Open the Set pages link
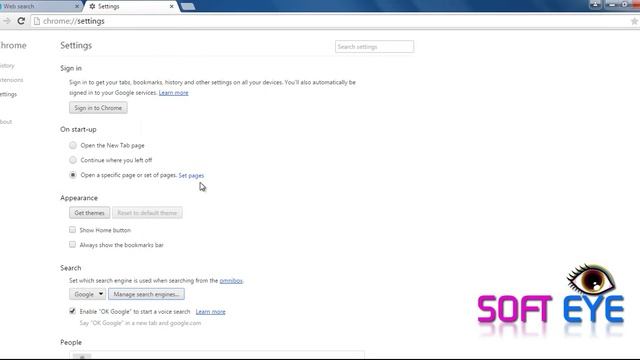Screen dimensions: 640x360 (x=191, y=175)
